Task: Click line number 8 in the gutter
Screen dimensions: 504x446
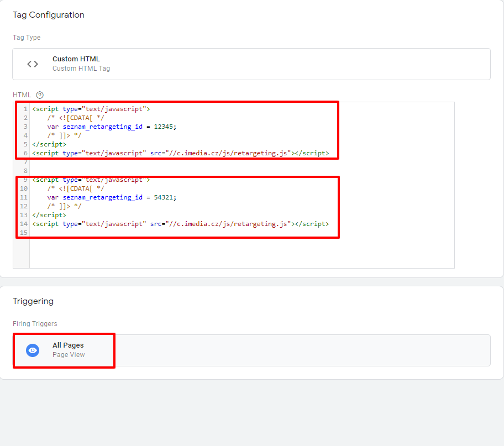Action: [x=26, y=171]
